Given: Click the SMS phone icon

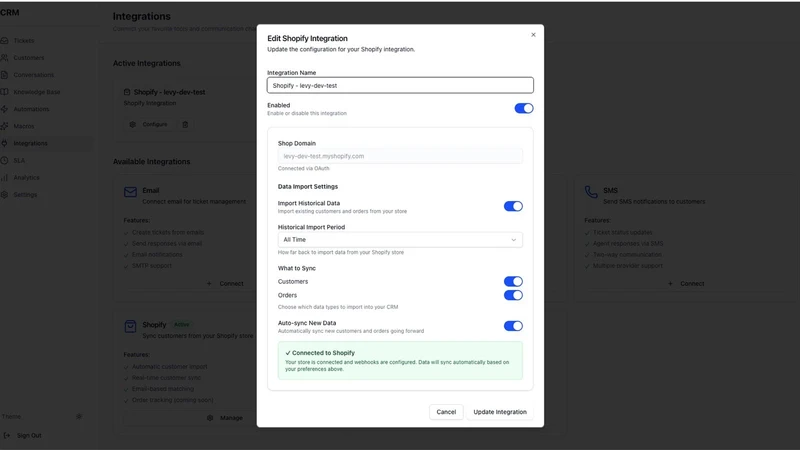Looking at the screenshot, I should [591, 192].
